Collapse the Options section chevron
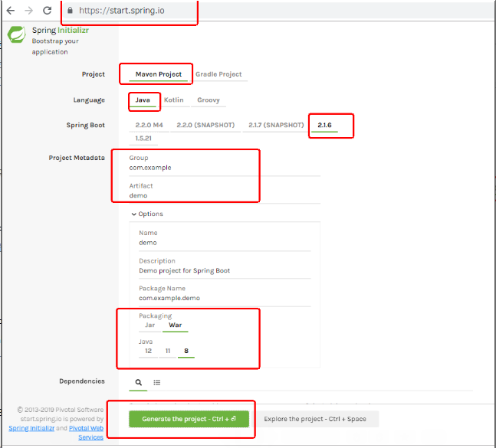The image size is (496, 448). [x=134, y=214]
